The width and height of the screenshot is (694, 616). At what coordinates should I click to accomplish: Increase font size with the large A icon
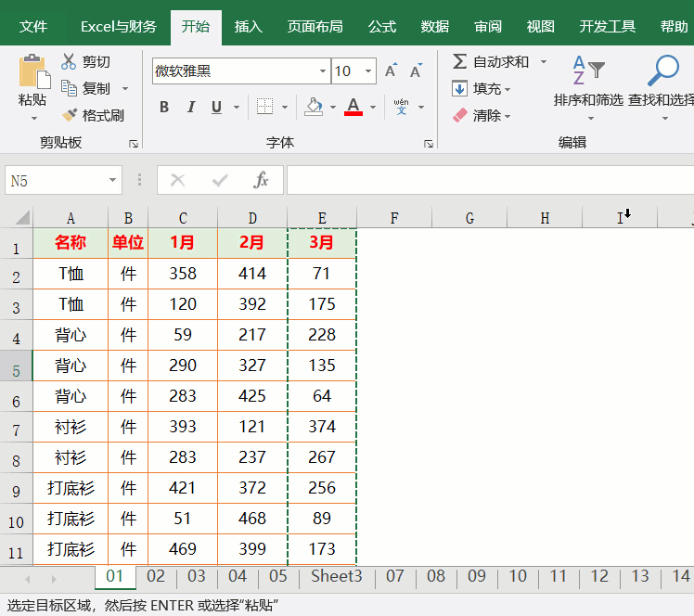[x=391, y=71]
